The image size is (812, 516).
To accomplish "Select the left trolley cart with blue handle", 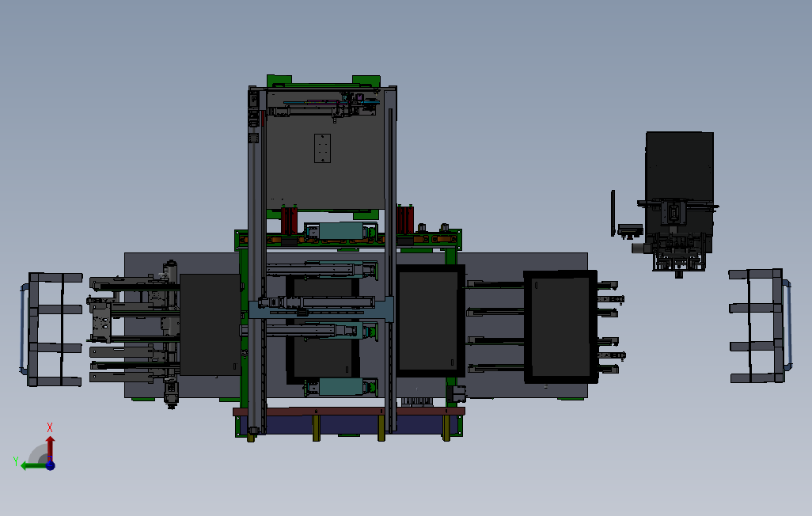I will coord(50,329).
